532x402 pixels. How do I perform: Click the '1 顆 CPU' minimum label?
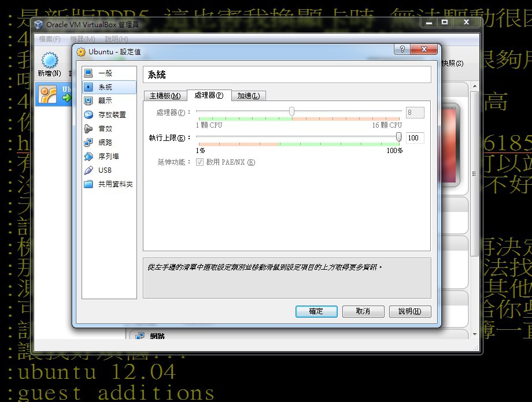tap(209, 125)
